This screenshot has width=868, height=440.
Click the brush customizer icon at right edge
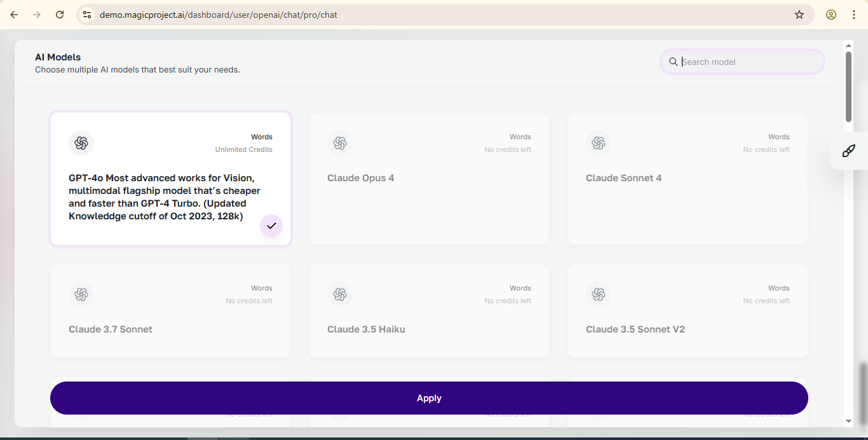pyautogui.click(x=848, y=151)
